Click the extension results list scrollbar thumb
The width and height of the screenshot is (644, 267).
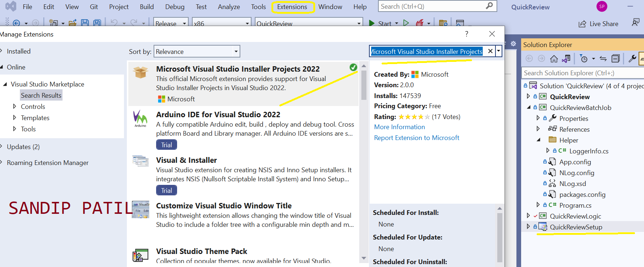364,85
